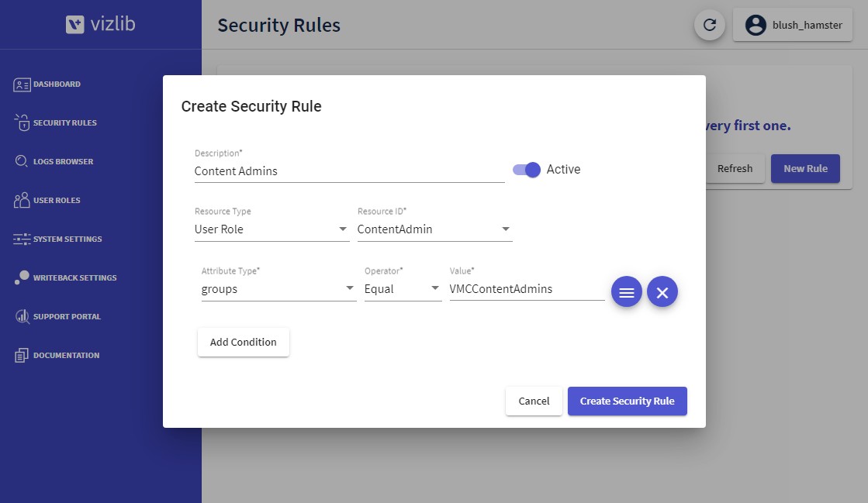Viewport: 868px width, 503px height.
Task: Click the User Roles people icon
Action: click(22, 200)
